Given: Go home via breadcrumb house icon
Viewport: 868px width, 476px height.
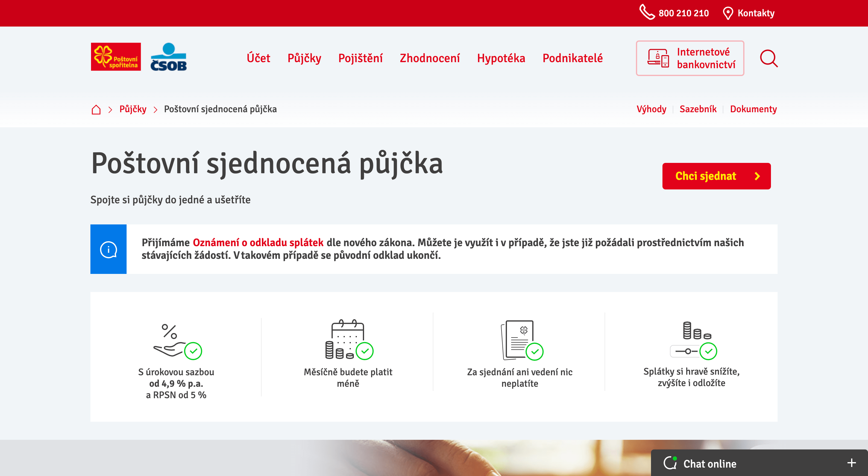Looking at the screenshot, I should tap(96, 109).
